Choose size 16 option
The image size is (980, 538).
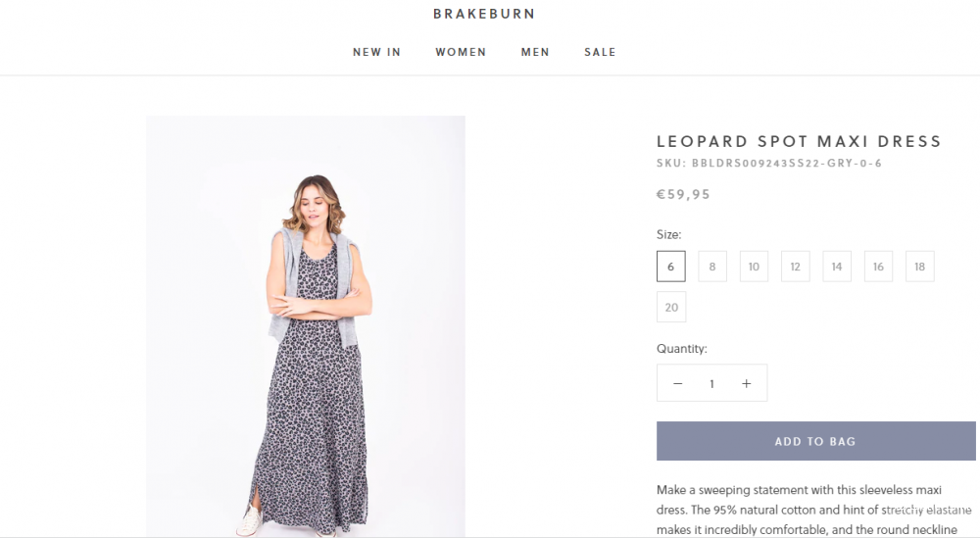point(878,267)
